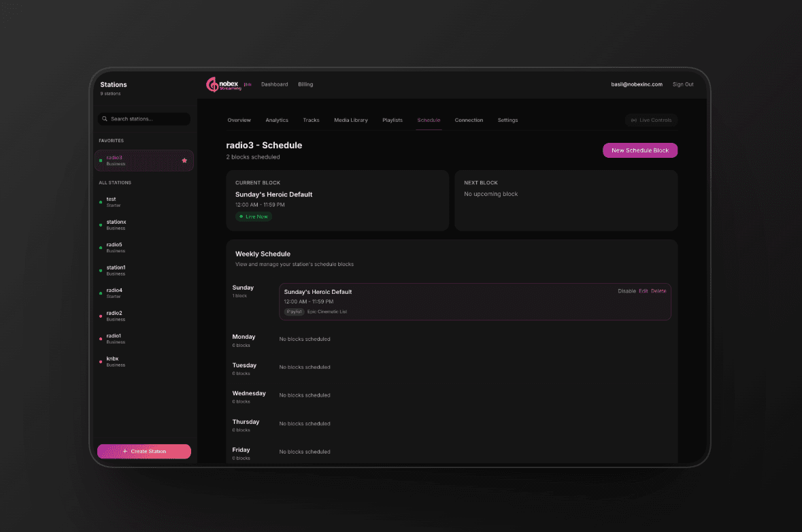Click the plus icon on Create Station
802x532 pixels.
pyautogui.click(x=124, y=451)
